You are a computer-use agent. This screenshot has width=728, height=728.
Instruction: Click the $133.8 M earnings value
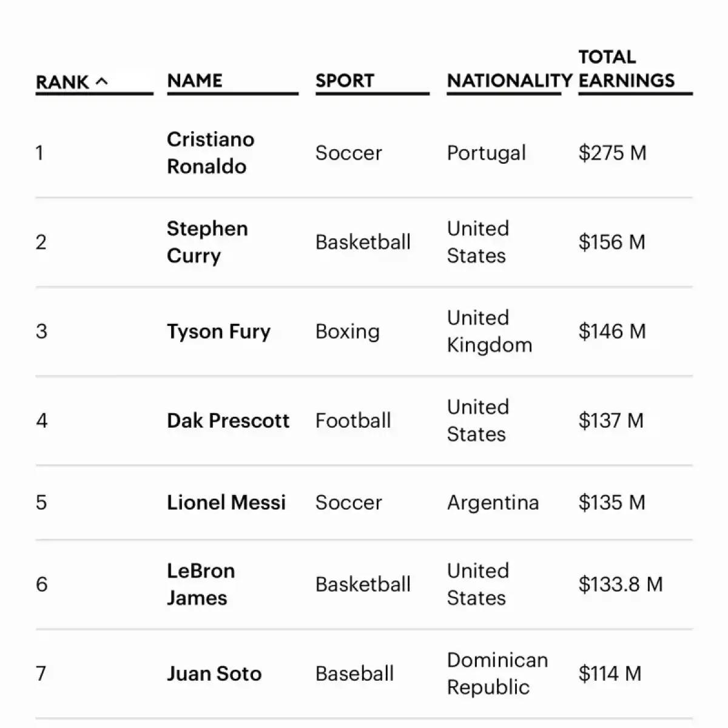(620, 584)
